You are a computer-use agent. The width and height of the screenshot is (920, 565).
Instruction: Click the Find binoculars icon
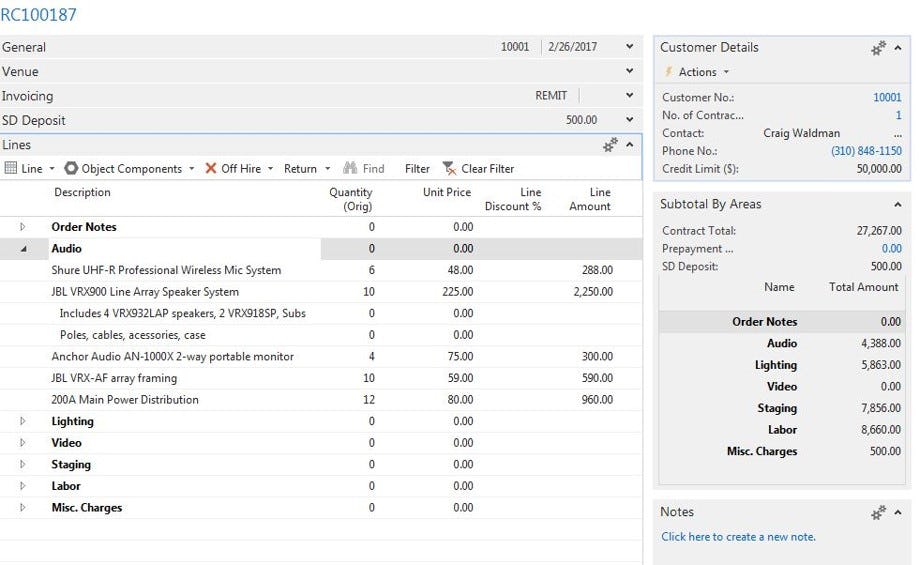click(x=350, y=168)
